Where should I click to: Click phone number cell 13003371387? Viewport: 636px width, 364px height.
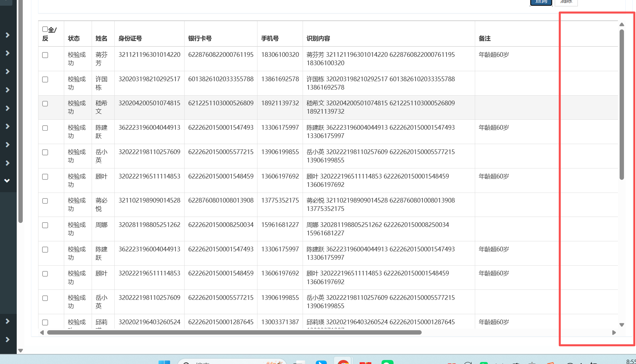coord(280,322)
